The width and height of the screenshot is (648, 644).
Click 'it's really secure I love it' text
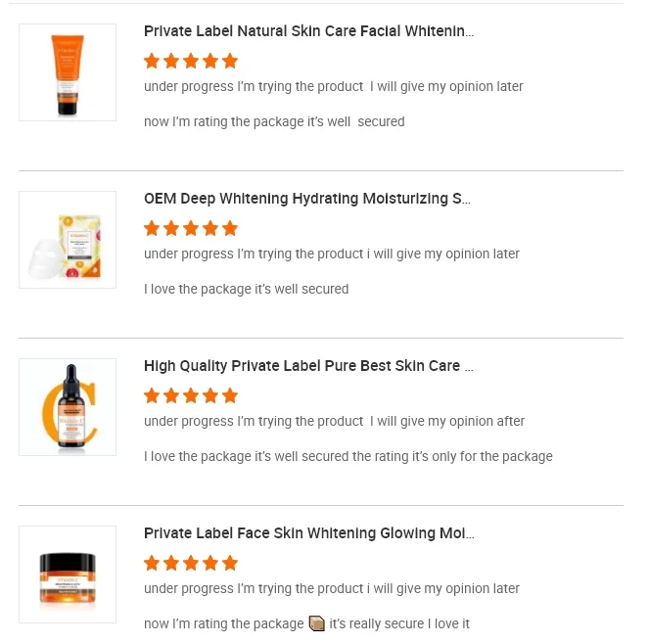[x=399, y=624]
